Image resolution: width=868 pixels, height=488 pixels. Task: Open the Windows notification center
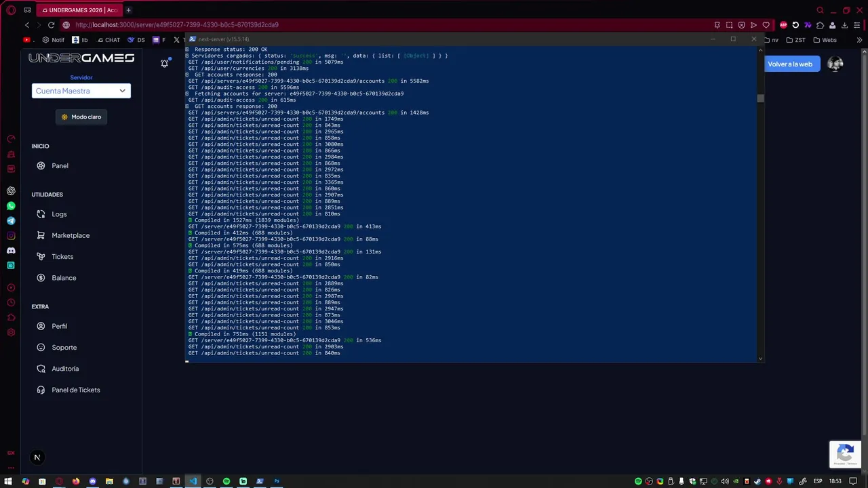tap(854, 481)
